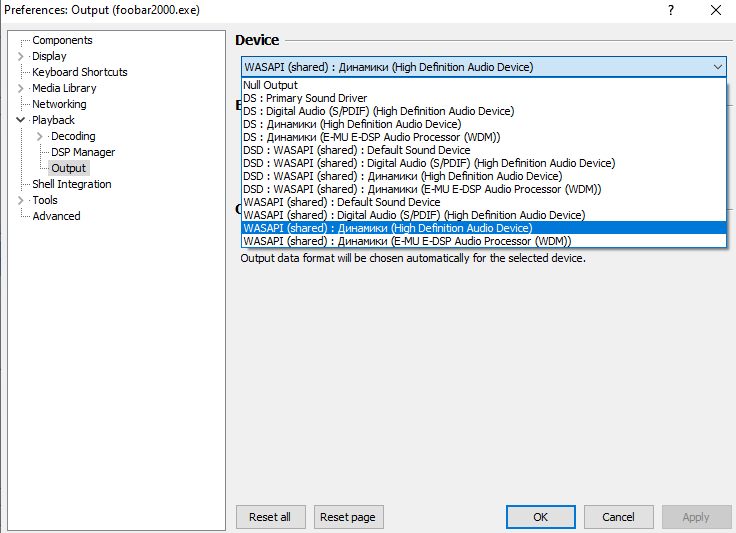Open the Components preferences page
This screenshot has height=533, width=736.
pos(62,40)
